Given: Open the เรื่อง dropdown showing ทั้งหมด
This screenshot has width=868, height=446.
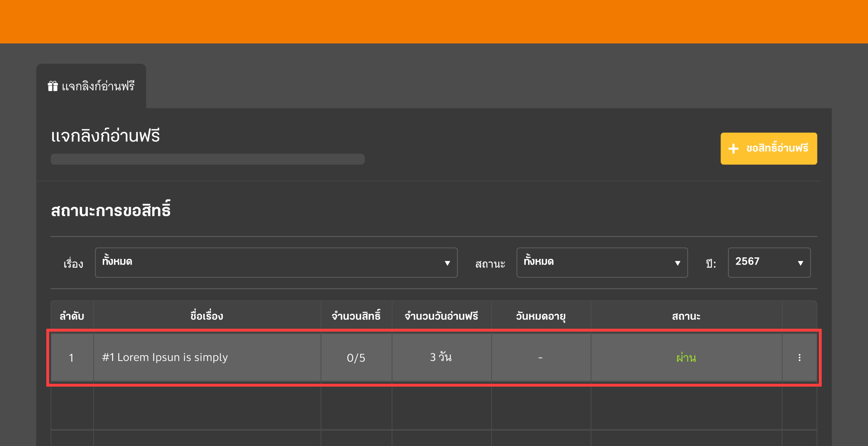Looking at the screenshot, I should pos(276,262).
